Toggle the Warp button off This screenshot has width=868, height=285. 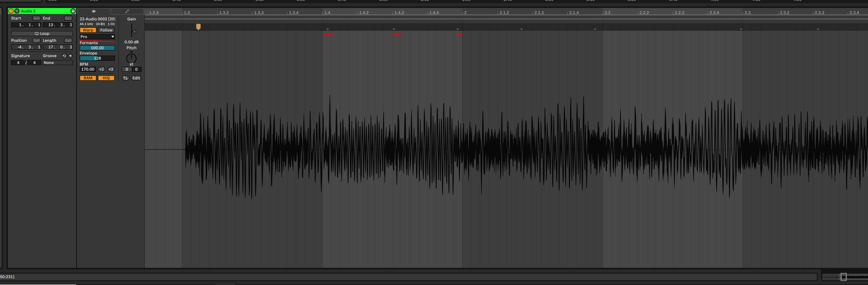(88, 30)
